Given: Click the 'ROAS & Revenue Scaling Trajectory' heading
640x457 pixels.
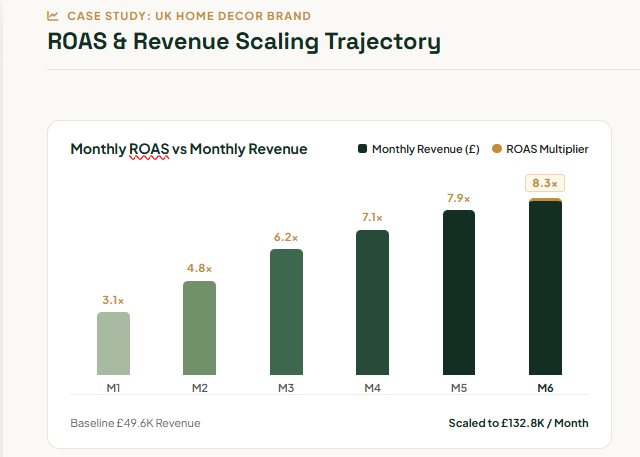Looking at the screenshot, I should (244, 42).
